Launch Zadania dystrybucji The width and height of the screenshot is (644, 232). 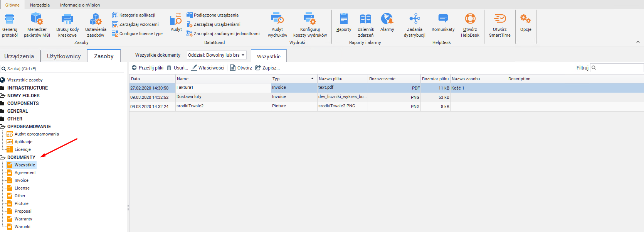[x=415, y=19]
